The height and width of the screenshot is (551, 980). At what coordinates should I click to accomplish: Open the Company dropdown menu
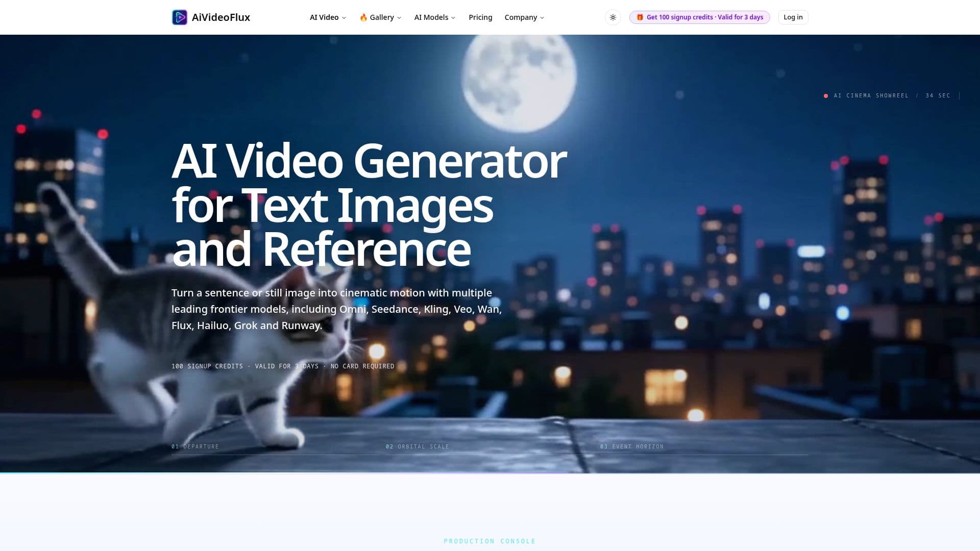click(x=524, y=17)
